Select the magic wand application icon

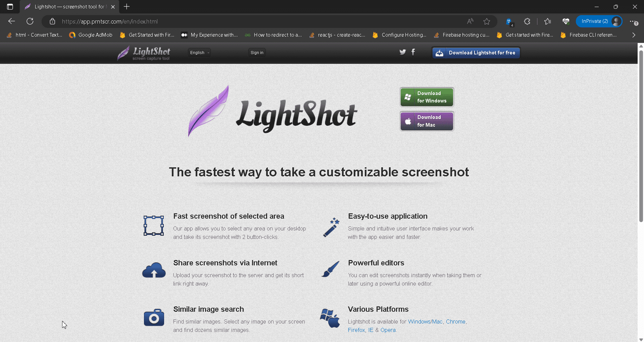(x=330, y=227)
